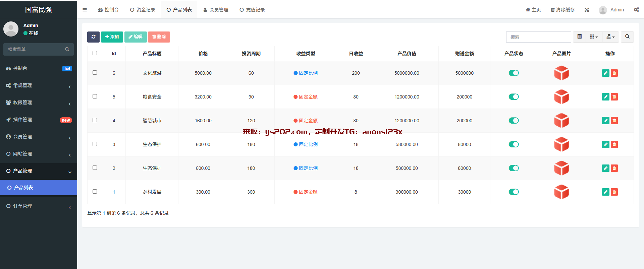Click the red delete icon for 粮食安全
Image resolution: width=644 pixels, height=269 pixels.
(x=614, y=97)
